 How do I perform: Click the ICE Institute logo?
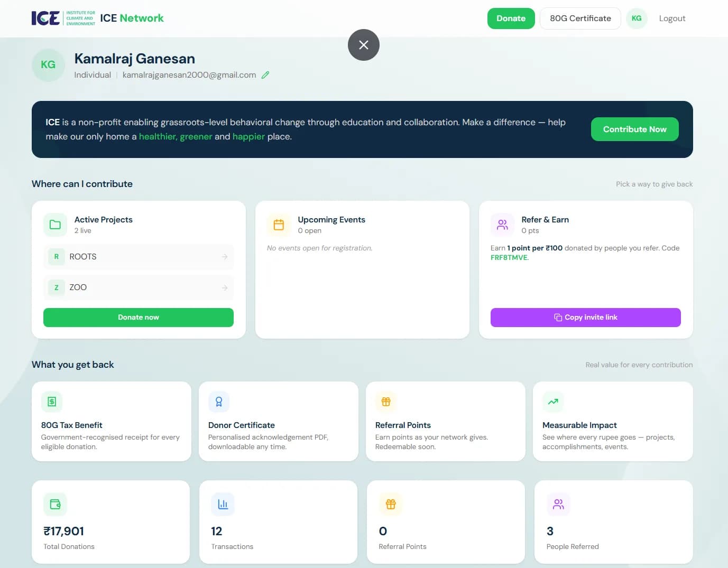(63, 18)
